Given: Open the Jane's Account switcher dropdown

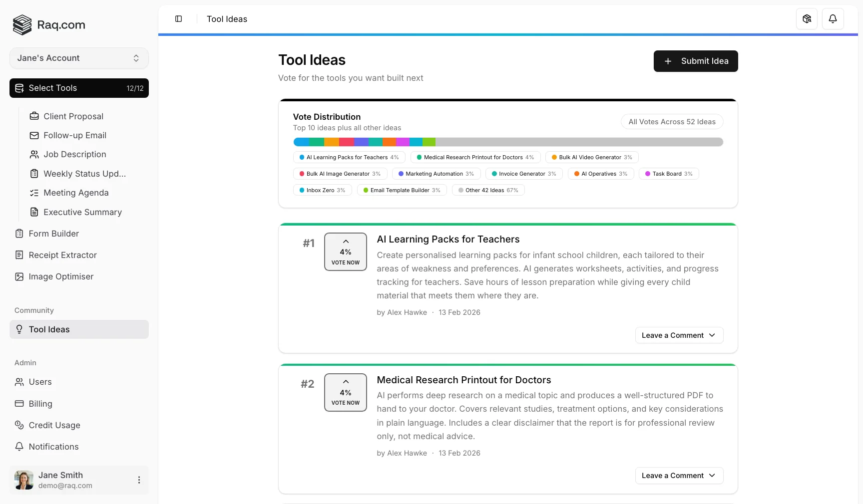Looking at the screenshot, I should [x=79, y=58].
